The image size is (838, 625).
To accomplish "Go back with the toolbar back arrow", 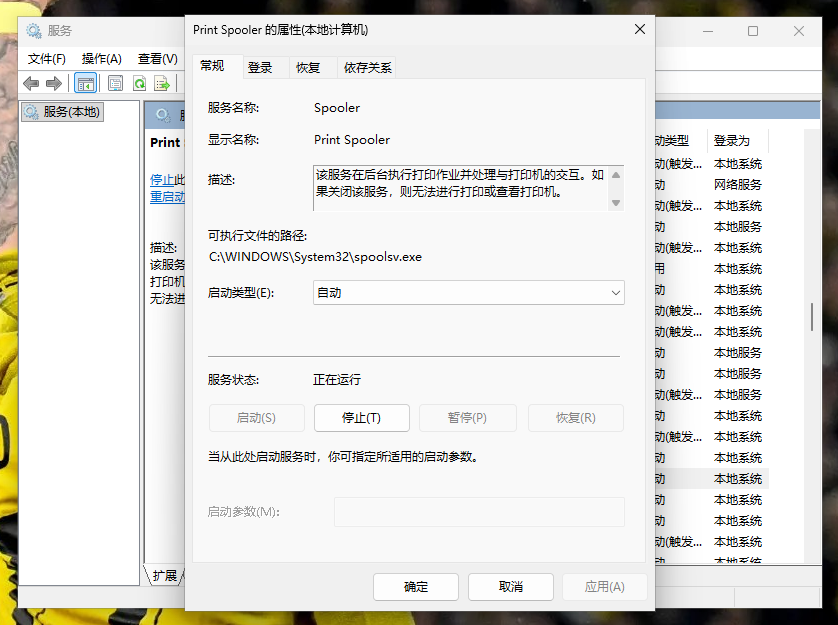I will pos(31,83).
